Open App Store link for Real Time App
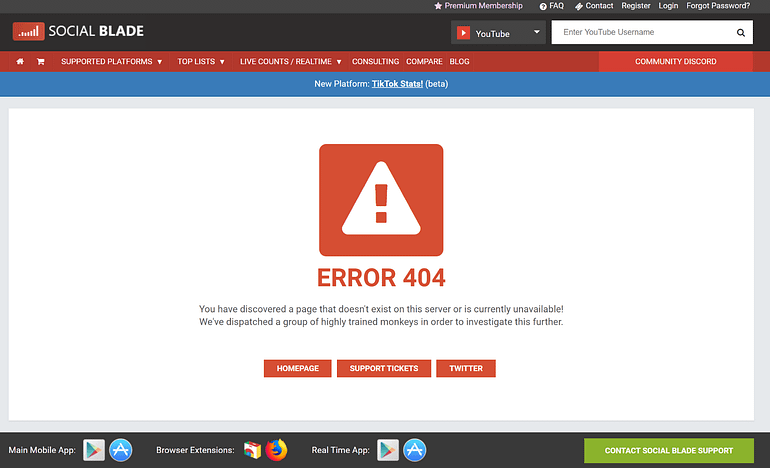This screenshot has height=468, width=770. click(415, 450)
